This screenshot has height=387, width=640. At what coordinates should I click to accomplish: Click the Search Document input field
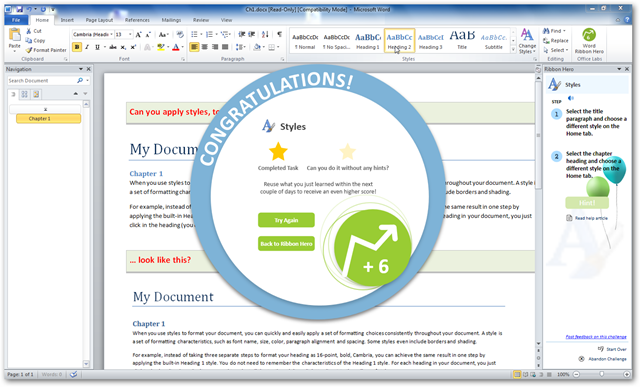(x=42, y=81)
